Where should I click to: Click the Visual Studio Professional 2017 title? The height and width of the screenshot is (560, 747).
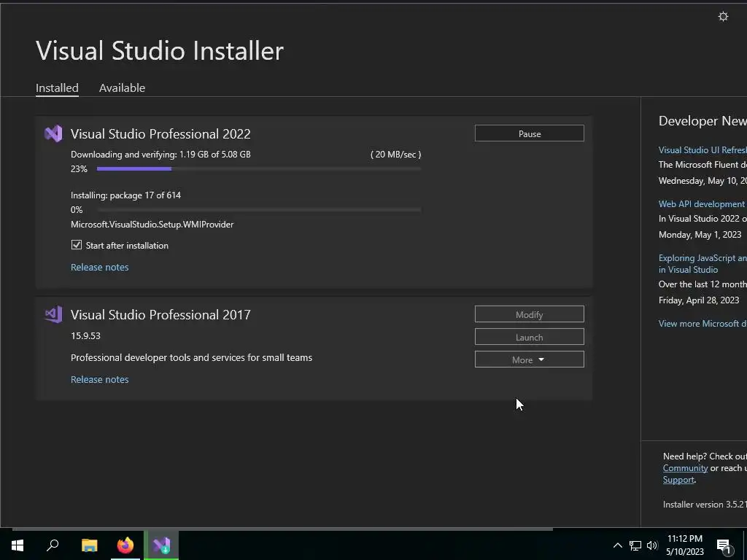point(160,315)
